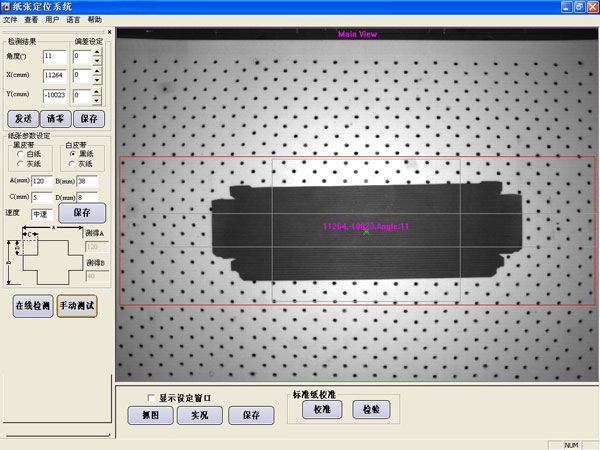The image size is (600, 450).
Task: Click the 纸张参数设定 group label
Action: (29, 135)
